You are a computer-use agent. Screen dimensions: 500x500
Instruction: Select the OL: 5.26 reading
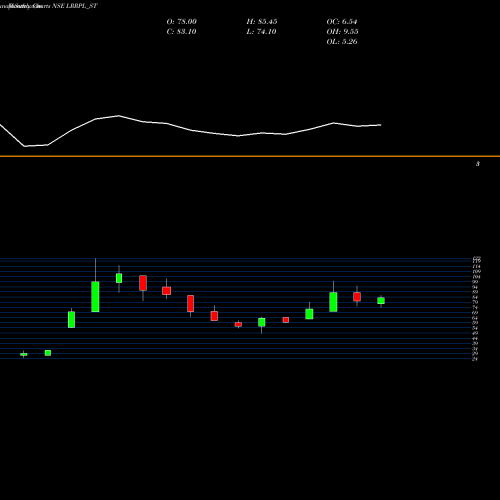(x=342, y=42)
